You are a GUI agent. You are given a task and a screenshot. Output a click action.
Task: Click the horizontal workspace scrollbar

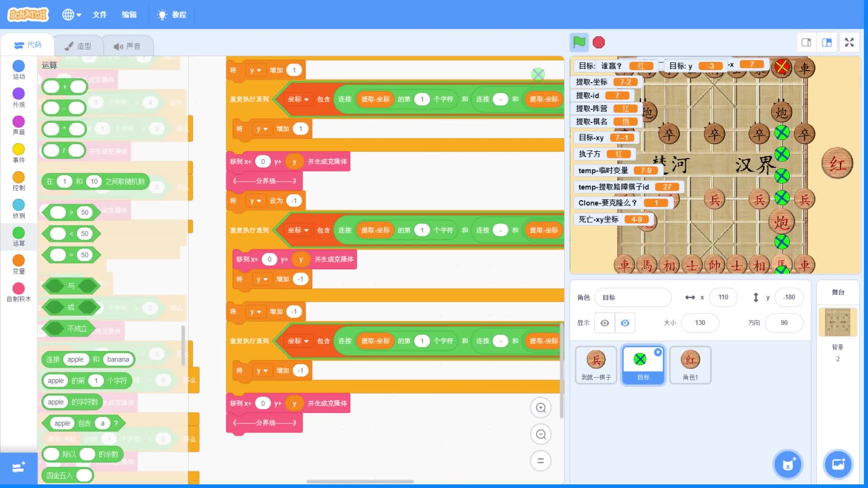pos(360,481)
